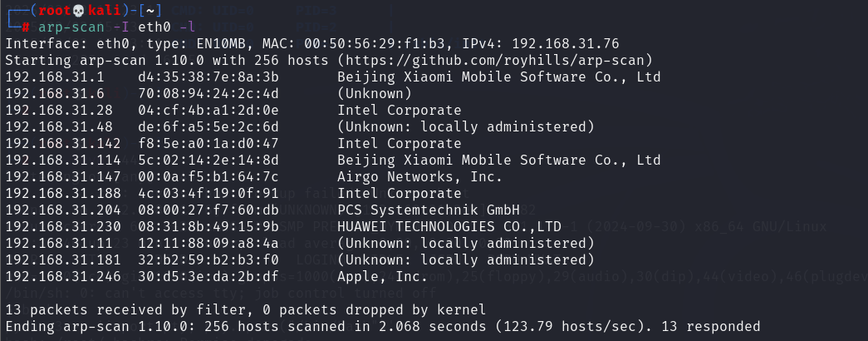Click the Airgo Networks, Inc. vendor text

pos(419,177)
